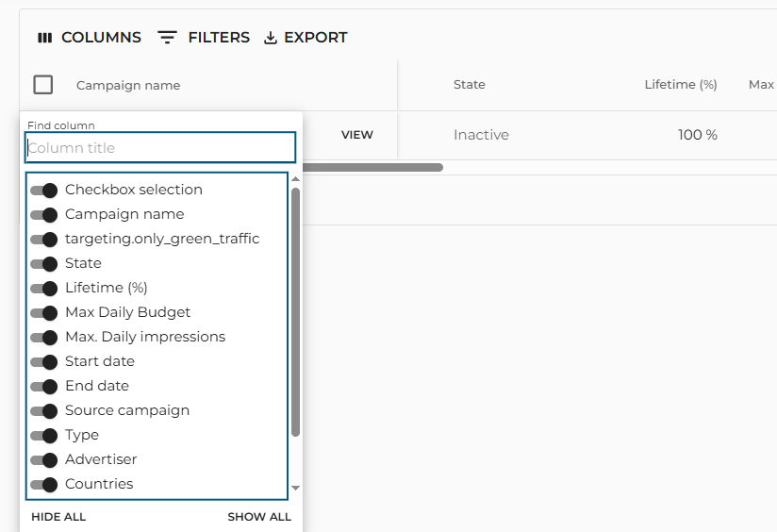Switch off the Lifetime (%) column
Image resolution: width=777 pixels, height=532 pixels.
tap(44, 289)
